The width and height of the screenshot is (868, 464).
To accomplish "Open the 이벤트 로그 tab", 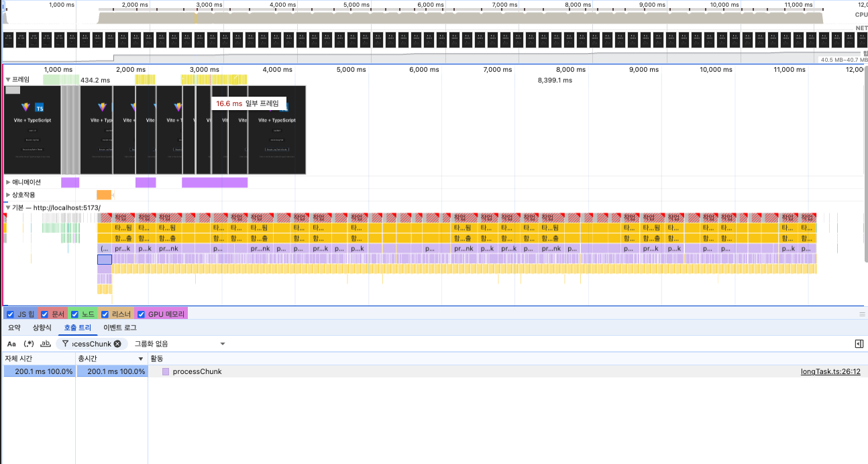I will [x=120, y=328].
